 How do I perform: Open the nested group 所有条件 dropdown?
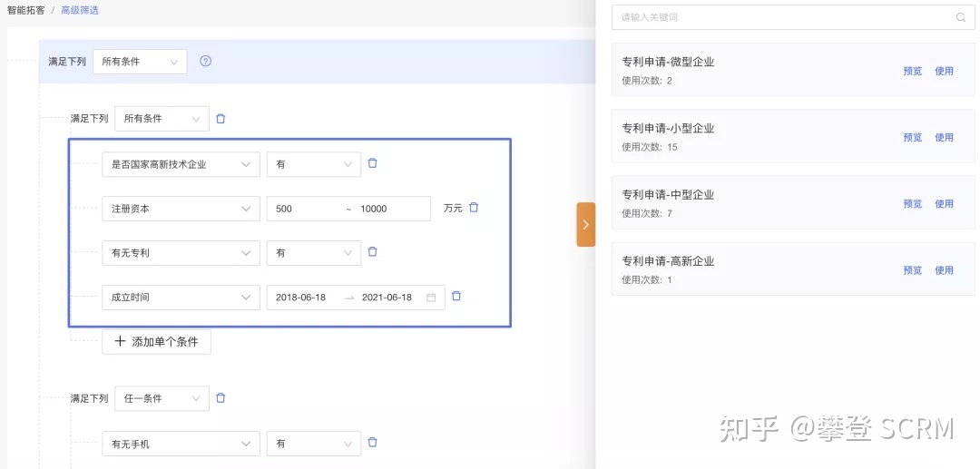point(162,119)
